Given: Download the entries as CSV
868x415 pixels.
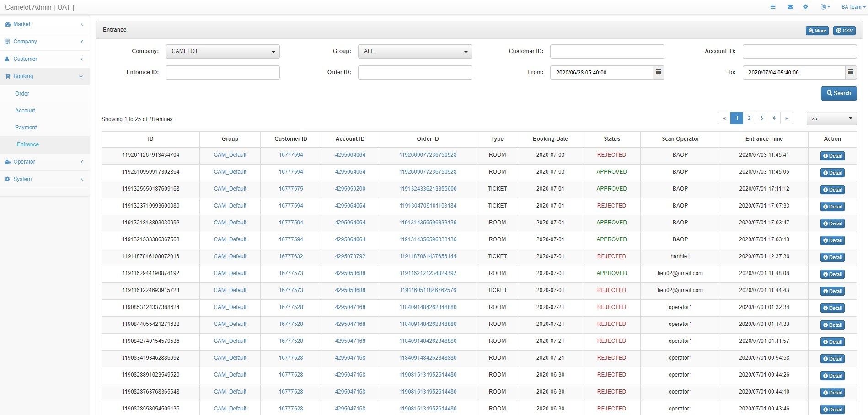Looking at the screenshot, I should tap(844, 31).
